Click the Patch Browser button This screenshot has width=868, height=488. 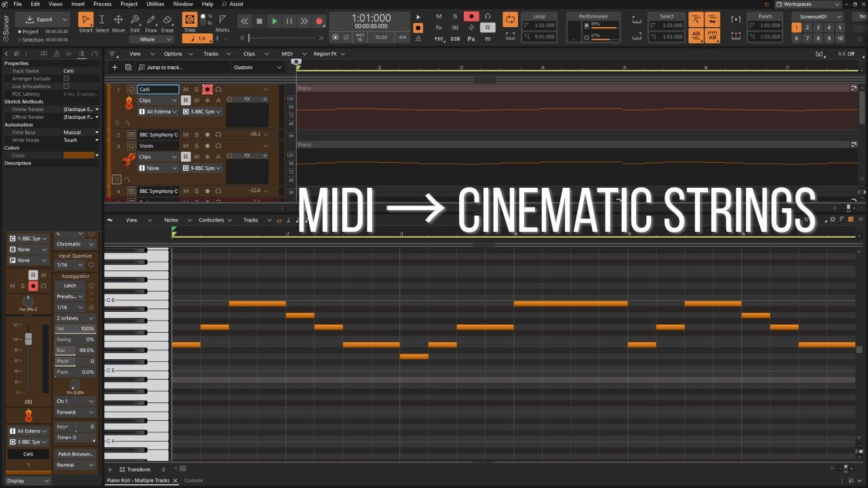[75, 454]
